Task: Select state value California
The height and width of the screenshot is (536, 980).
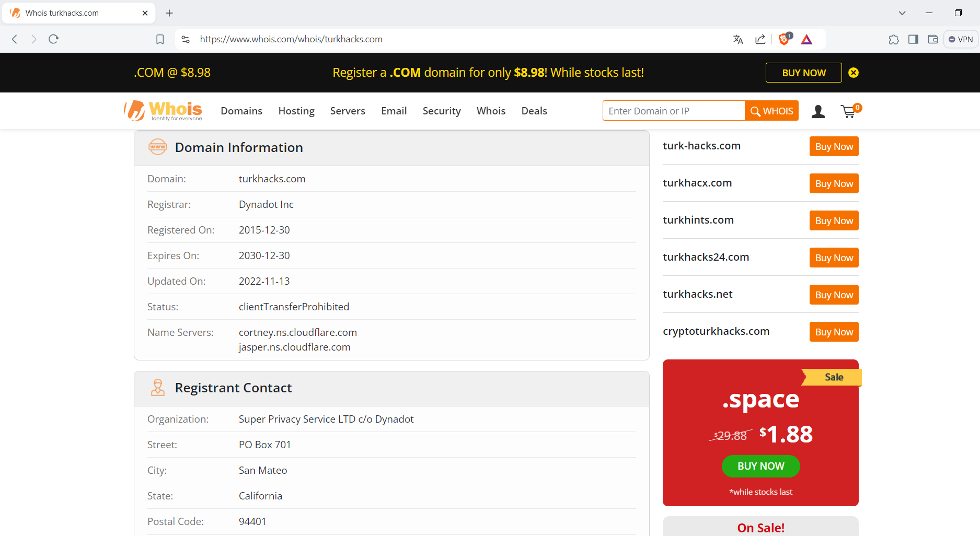Action: coord(260,496)
